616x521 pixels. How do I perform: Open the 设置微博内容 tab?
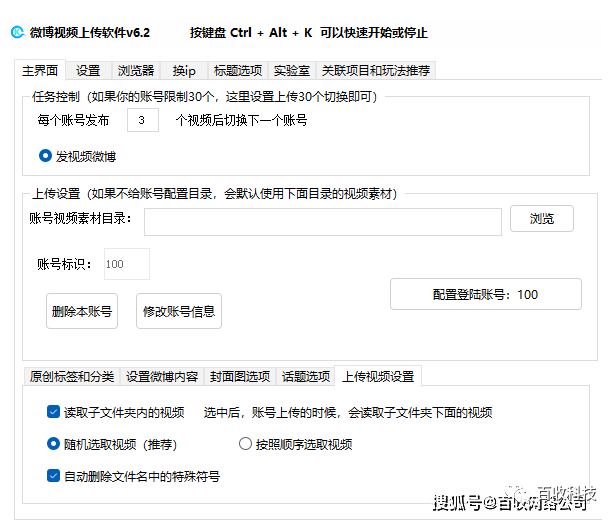[162, 376]
